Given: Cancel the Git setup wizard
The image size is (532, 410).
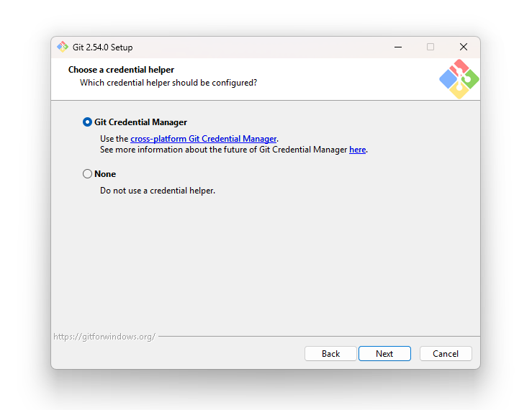Looking at the screenshot, I should tap(446, 354).
